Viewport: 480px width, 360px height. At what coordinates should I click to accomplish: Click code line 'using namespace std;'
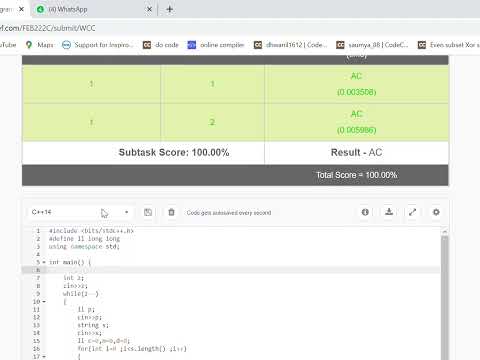pyautogui.click(x=84, y=247)
